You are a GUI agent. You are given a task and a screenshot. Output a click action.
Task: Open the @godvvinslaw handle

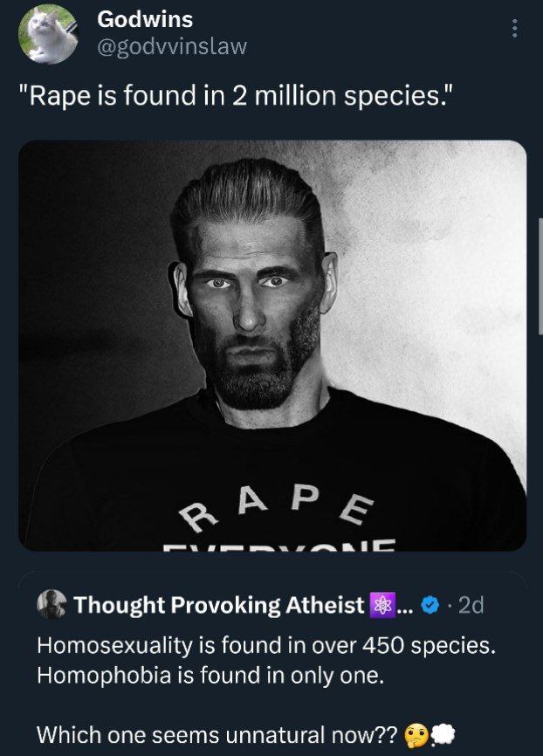pyautogui.click(x=172, y=47)
